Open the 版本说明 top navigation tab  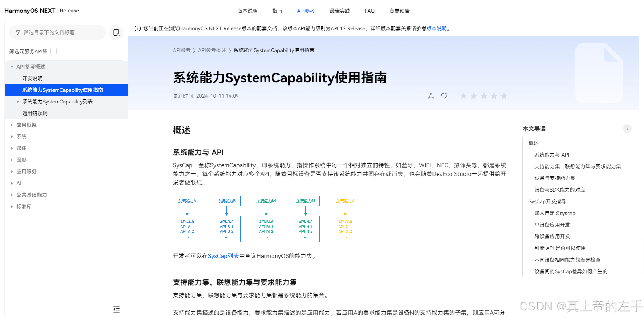click(248, 11)
